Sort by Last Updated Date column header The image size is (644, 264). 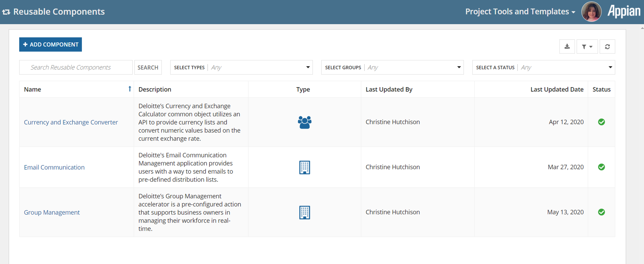coord(557,89)
